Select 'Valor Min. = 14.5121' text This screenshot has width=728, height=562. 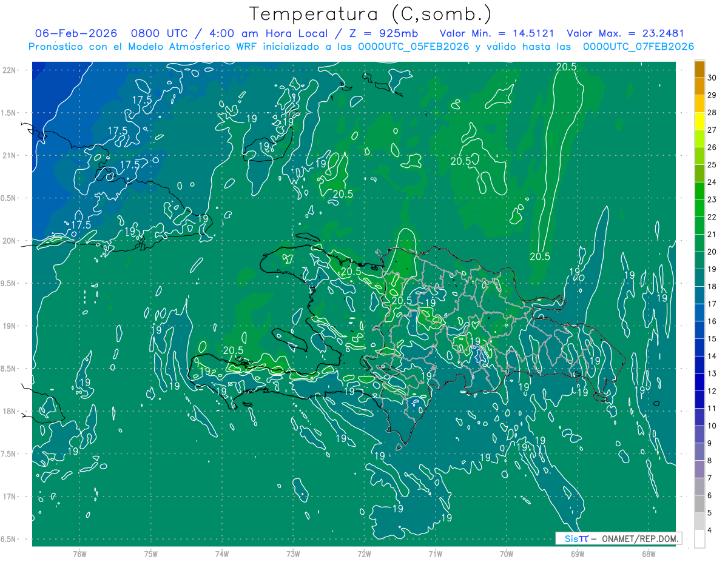497,33
